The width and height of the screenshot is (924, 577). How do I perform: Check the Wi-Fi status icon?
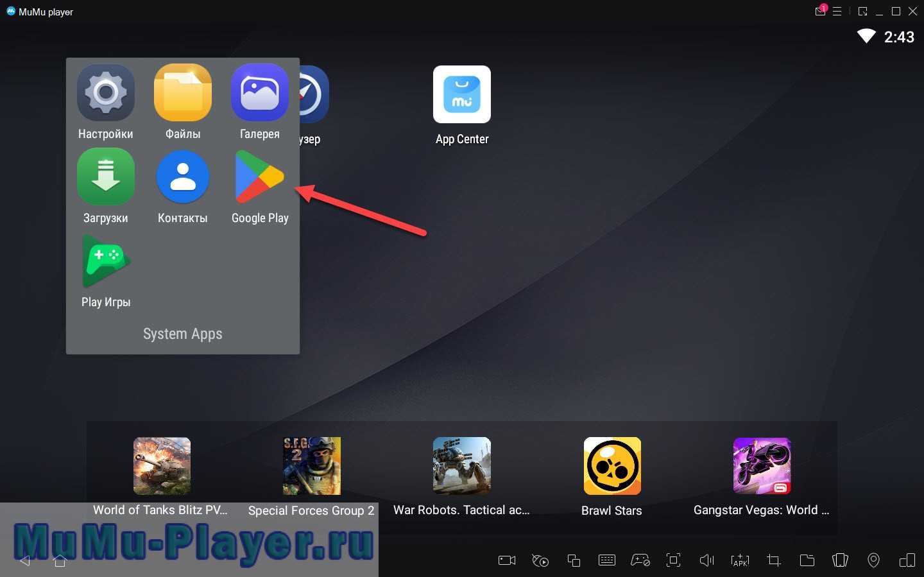(866, 36)
